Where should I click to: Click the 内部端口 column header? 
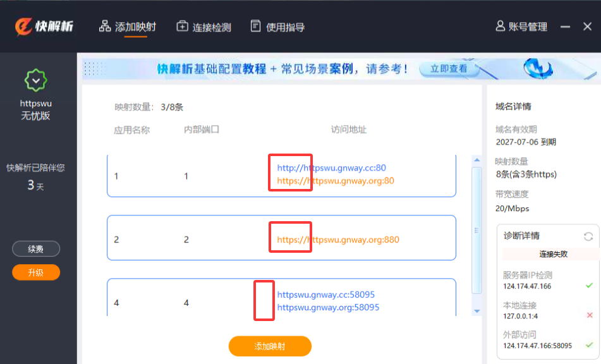click(x=201, y=130)
